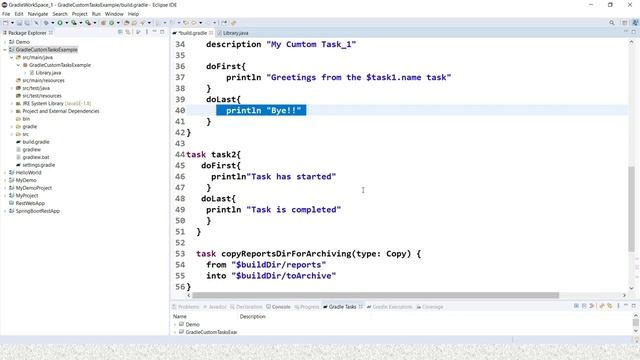Click the green Run toolbar icon
This screenshot has height=360, width=640.
click(60, 23)
